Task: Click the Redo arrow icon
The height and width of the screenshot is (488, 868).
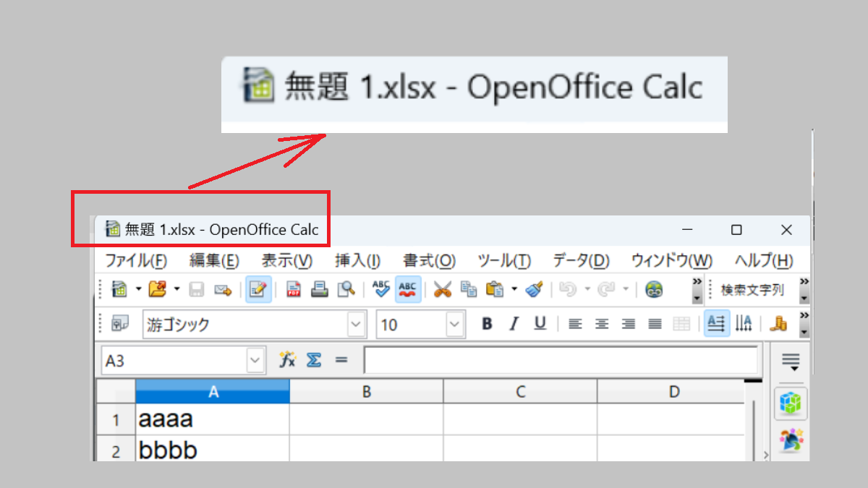Action: 606,289
